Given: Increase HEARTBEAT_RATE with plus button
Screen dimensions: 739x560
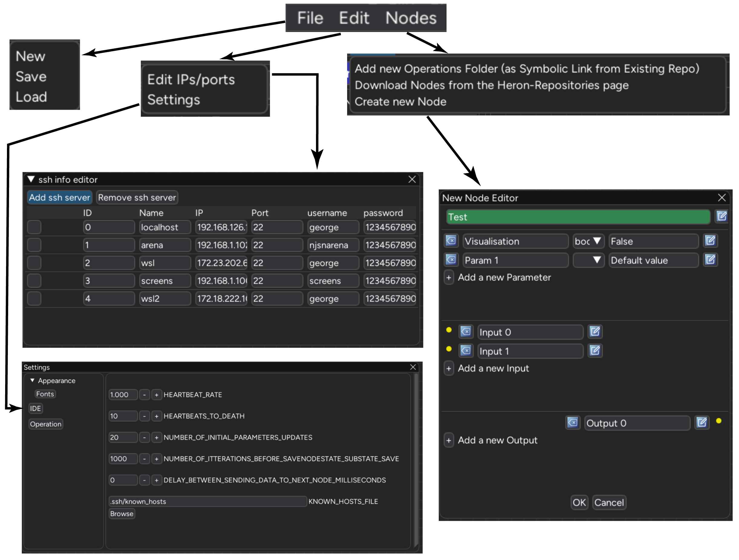Looking at the screenshot, I should [x=156, y=395].
